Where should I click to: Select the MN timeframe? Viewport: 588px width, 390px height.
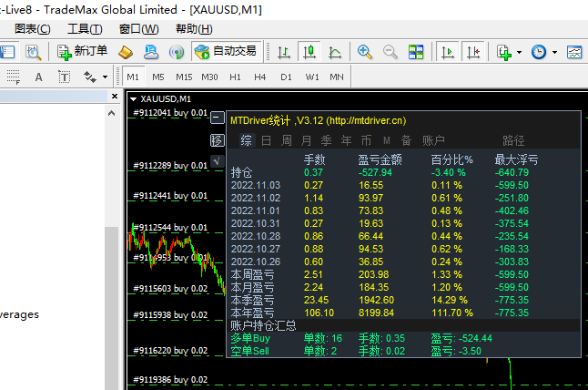point(337,77)
